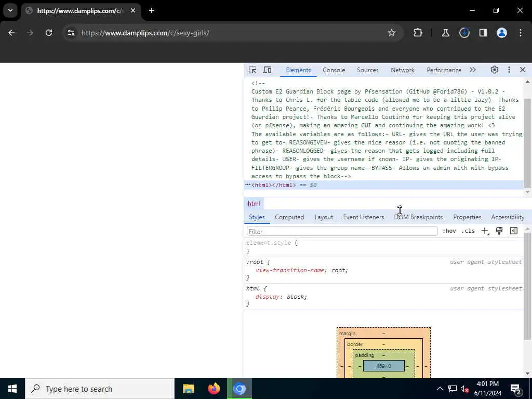Viewport: 532px width, 399px height.
Task: Click the styles Filter input field
Action: click(342, 231)
